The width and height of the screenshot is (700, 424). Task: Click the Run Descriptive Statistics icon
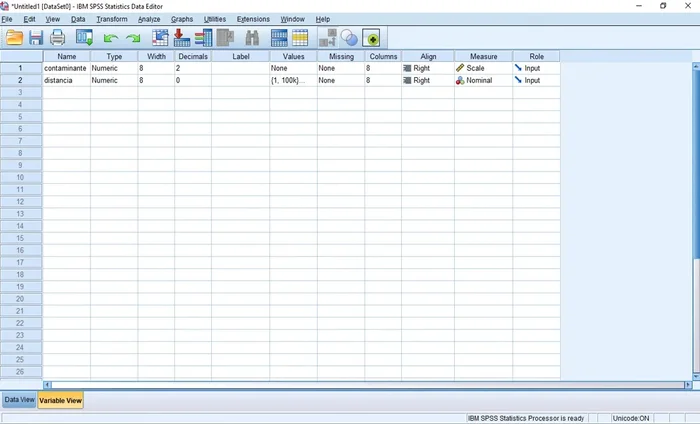point(225,38)
